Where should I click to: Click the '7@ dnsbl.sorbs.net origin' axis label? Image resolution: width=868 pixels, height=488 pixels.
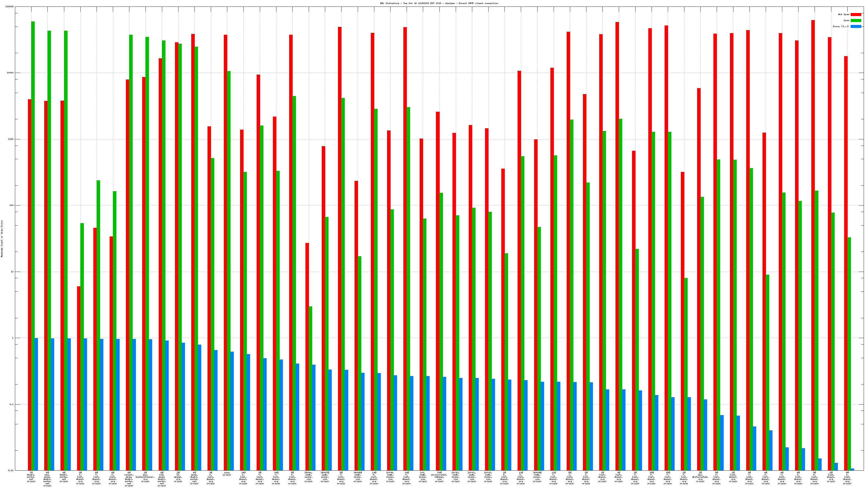[x=31, y=477]
